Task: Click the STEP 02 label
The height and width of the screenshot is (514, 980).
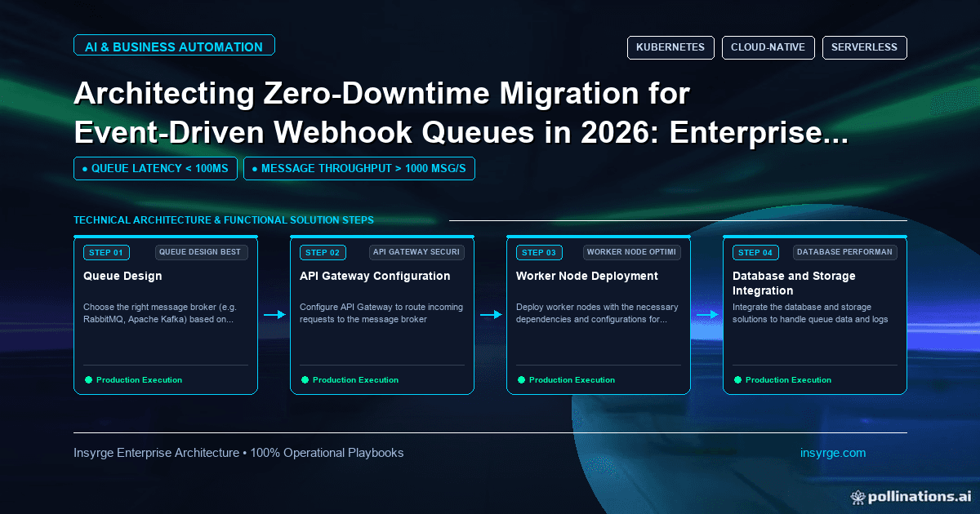Action: pos(323,252)
